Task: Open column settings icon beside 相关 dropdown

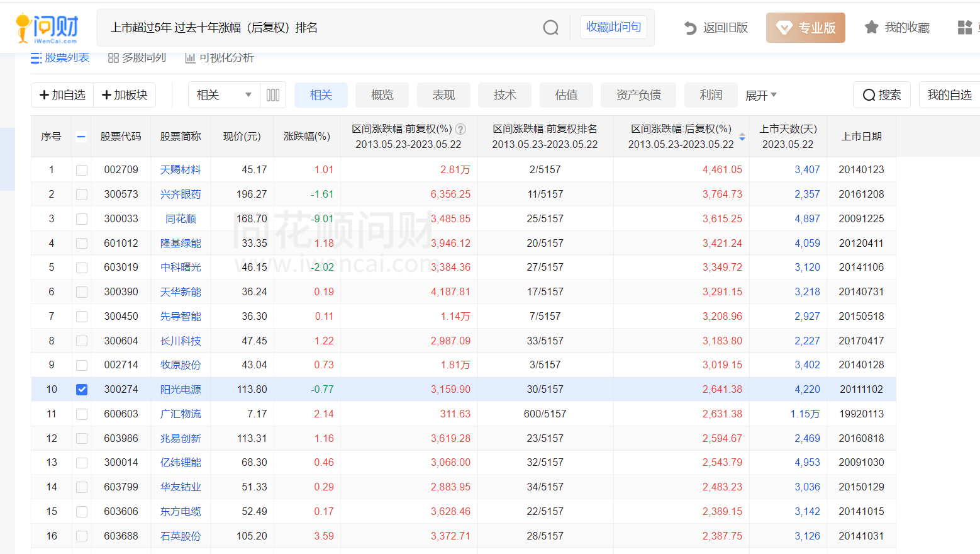Action: click(273, 95)
